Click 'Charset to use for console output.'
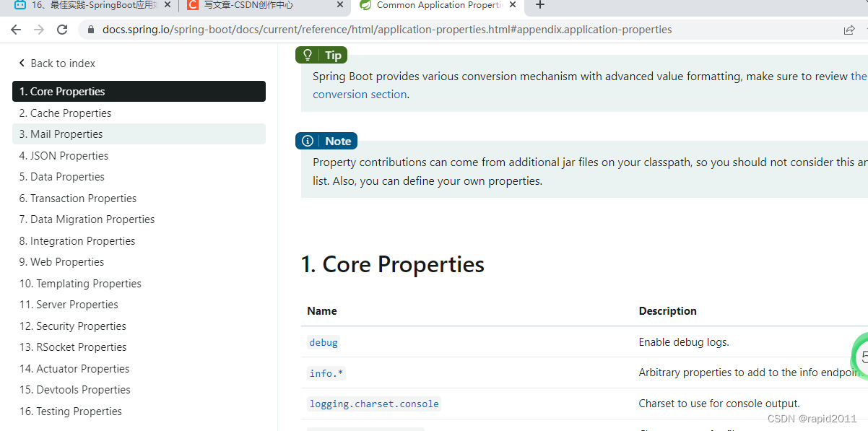 pyautogui.click(x=719, y=404)
